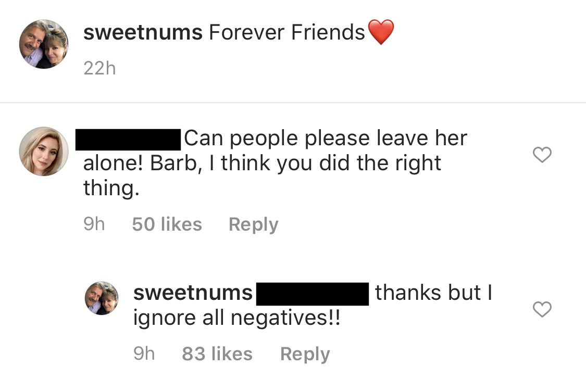Select the Forever Friends caption text
586x392 pixels.
[286, 32]
